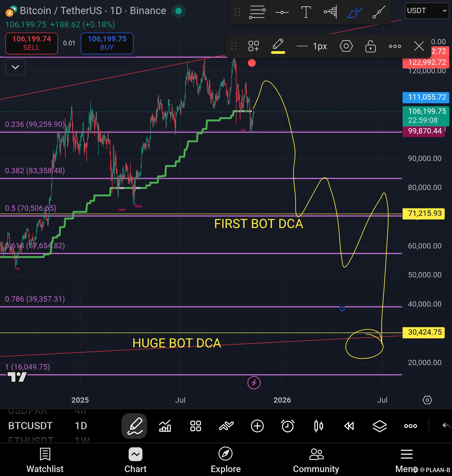The width and height of the screenshot is (452, 476).
Task: Close the floating drawing toolbar
Action: (419, 46)
